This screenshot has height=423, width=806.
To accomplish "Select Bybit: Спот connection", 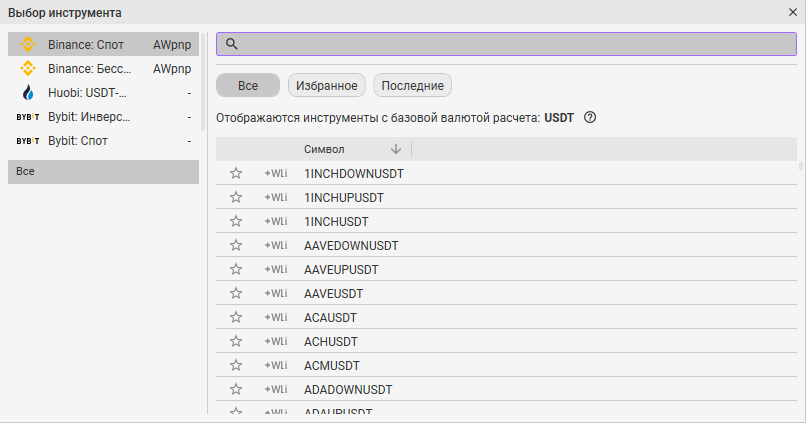I will [x=103, y=141].
